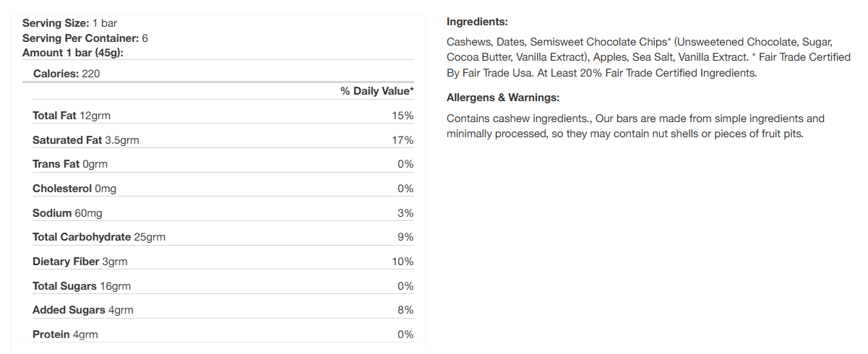Click the ingredients list paragraph starting with Cashews
The height and width of the screenshot is (354, 868).
coord(648,57)
